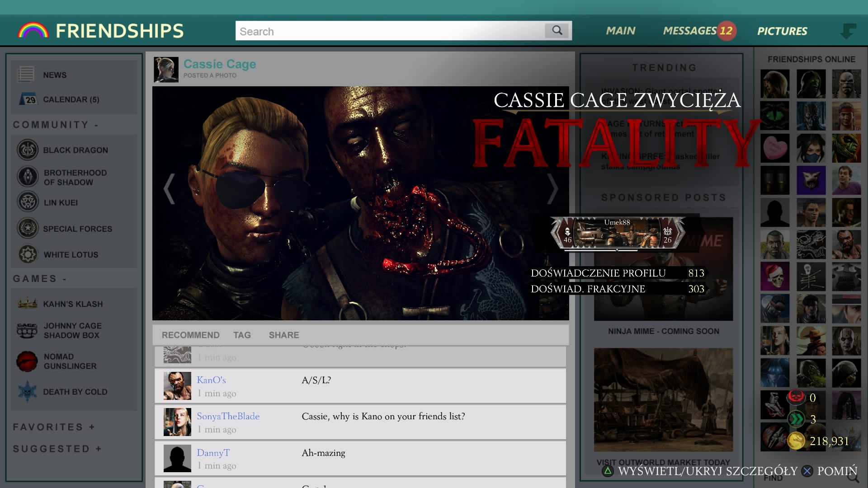The width and height of the screenshot is (868, 488).
Task: Expand the Suggested section
Action: click(x=99, y=449)
